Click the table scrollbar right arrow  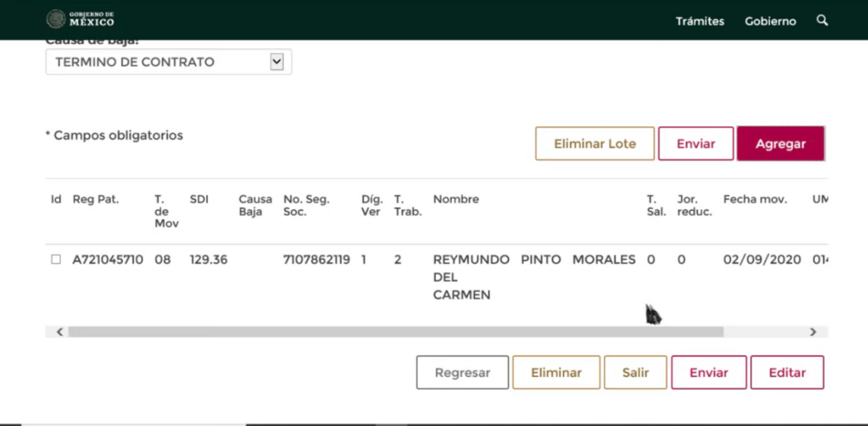pyautogui.click(x=813, y=332)
